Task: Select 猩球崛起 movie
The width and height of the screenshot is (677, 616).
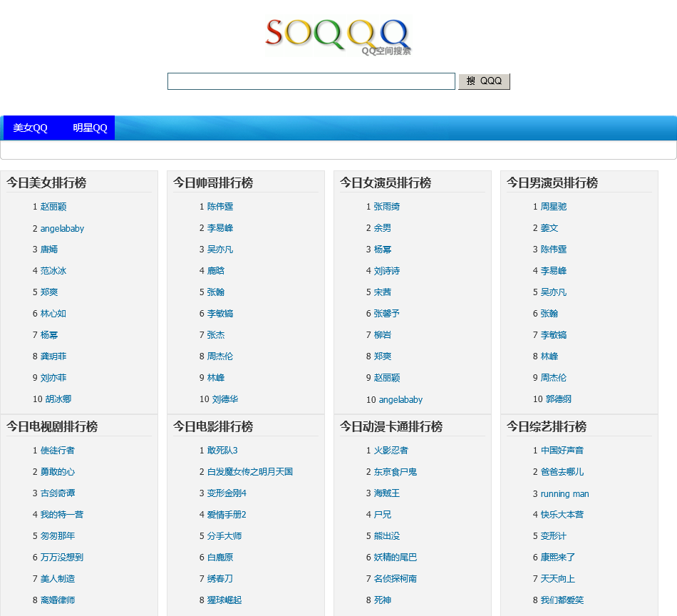Action: tap(224, 600)
